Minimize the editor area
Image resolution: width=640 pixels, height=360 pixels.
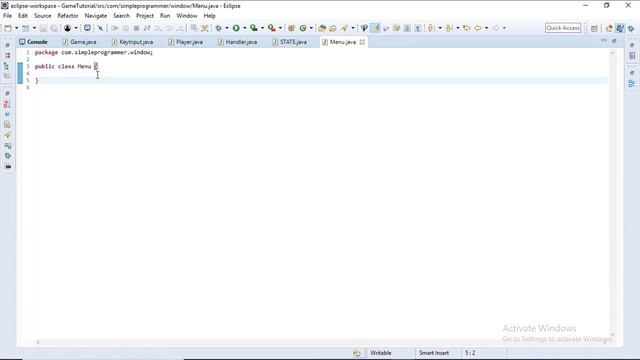[x=604, y=41]
